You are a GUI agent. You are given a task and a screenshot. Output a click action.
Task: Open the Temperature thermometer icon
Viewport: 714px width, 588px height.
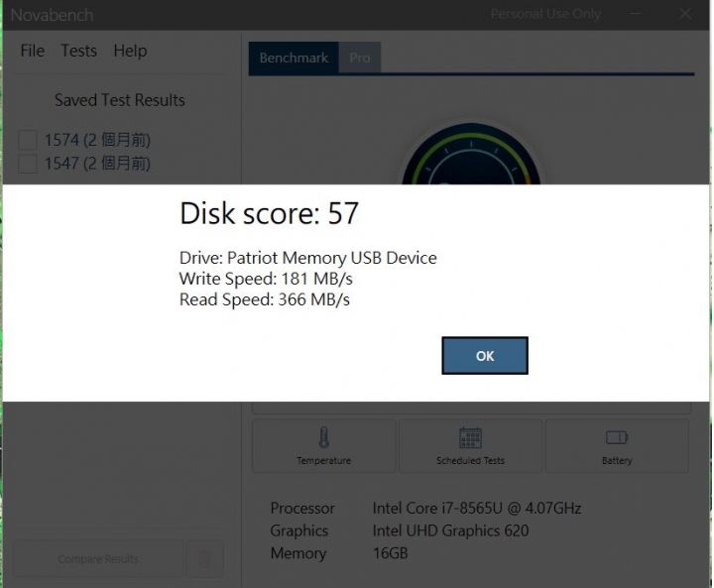point(323,437)
